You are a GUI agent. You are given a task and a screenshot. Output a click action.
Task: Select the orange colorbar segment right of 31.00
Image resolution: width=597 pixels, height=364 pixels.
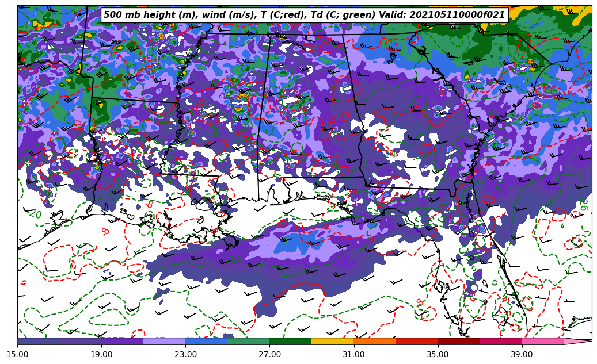374,341
